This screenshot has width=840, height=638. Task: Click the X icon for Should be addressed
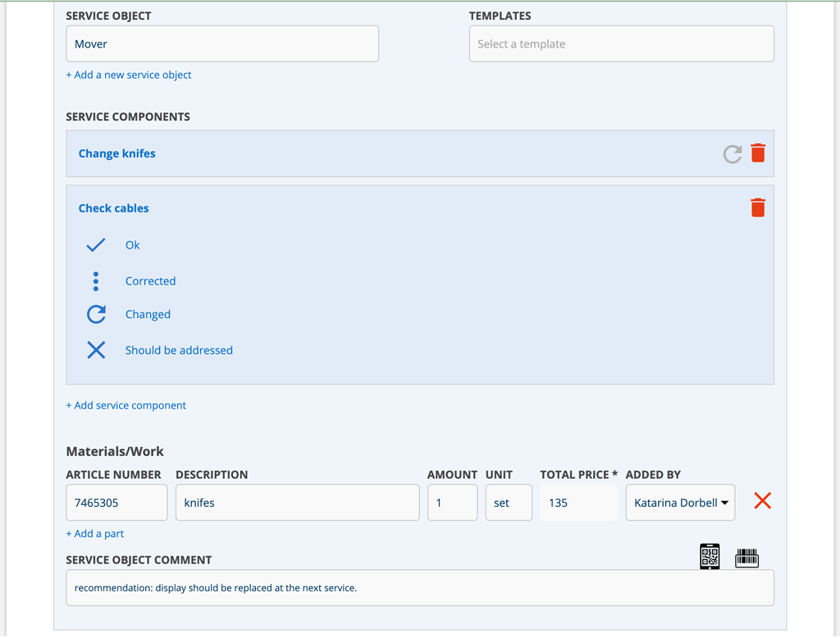96,350
